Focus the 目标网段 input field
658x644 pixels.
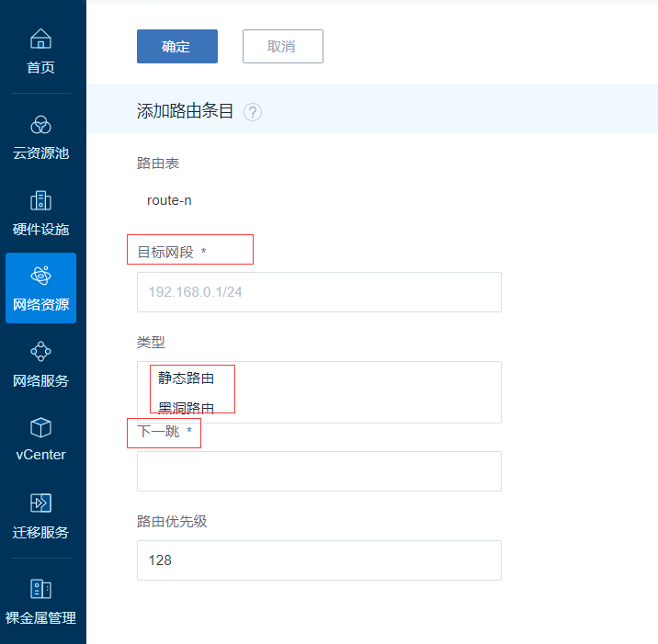(x=319, y=292)
